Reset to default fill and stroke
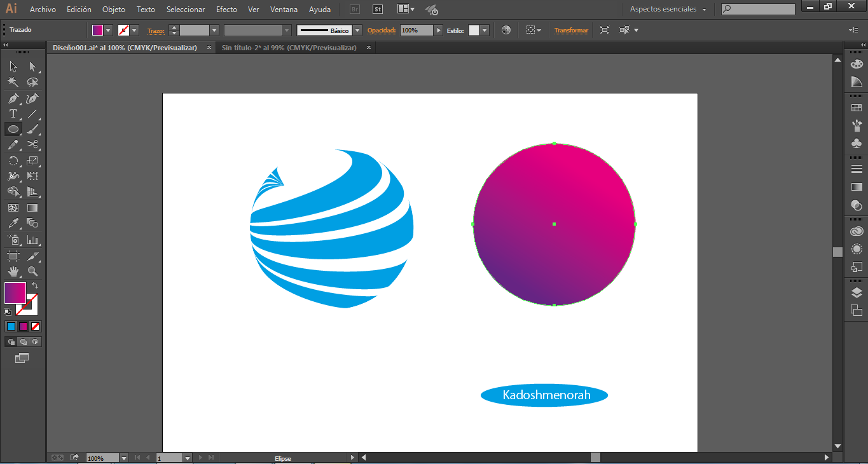The height and width of the screenshot is (464, 868). pyautogui.click(x=8, y=311)
